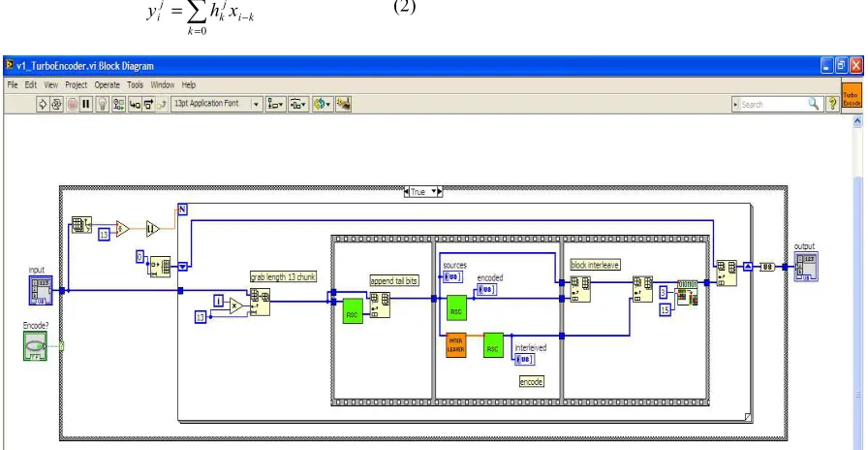Select the 'encode' frame label
This screenshot has height=450, width=868.
[532, 382]
